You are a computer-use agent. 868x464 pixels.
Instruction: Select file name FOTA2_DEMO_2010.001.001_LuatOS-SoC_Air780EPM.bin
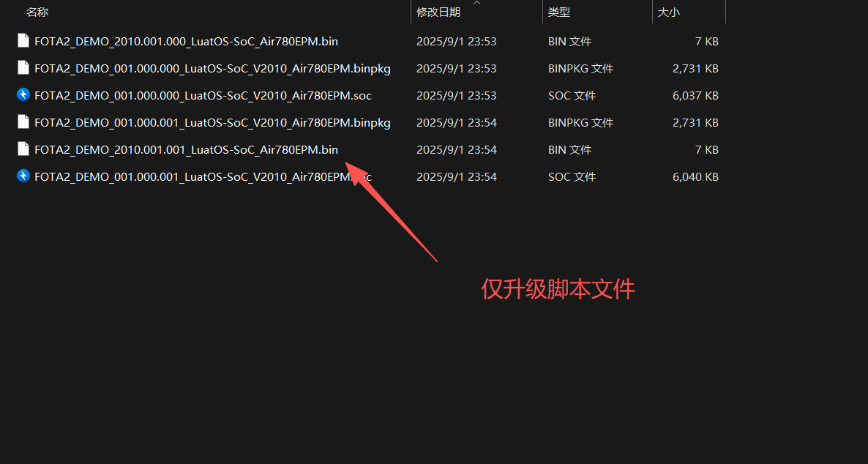(186, 150)
